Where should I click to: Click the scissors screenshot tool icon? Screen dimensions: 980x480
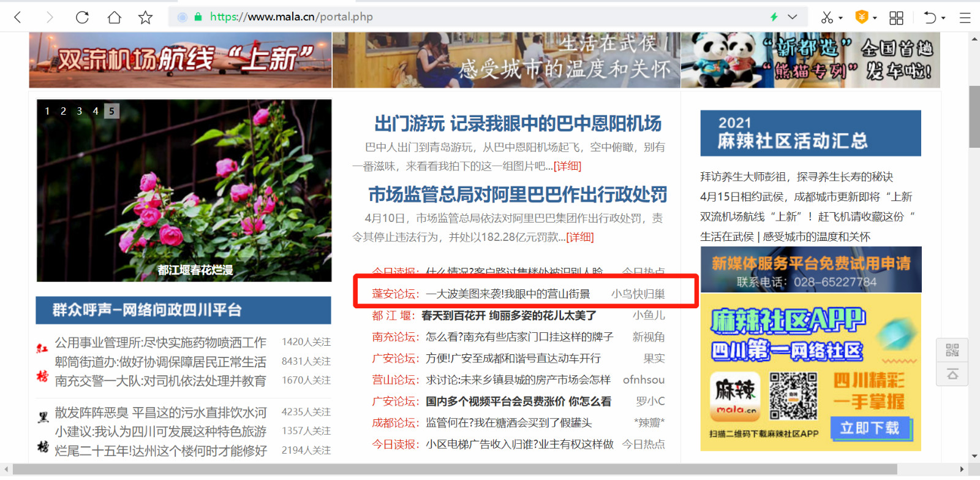[x=827, y=17]
